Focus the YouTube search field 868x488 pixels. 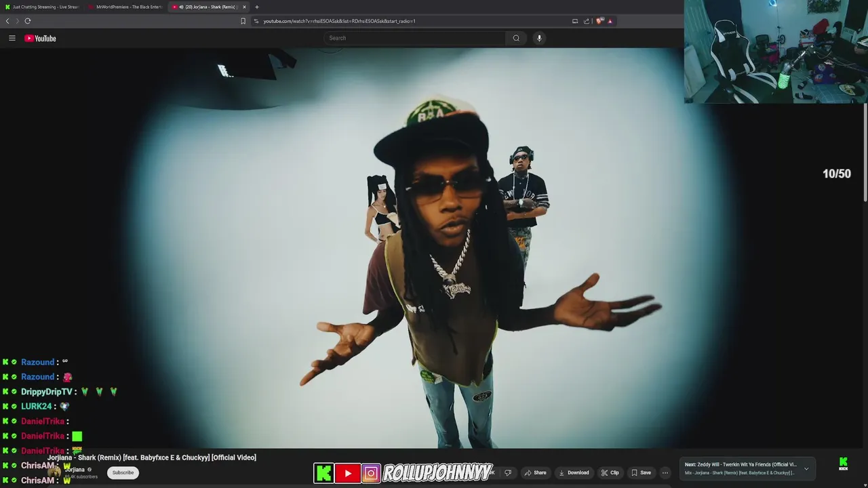(x=415, y=38)
